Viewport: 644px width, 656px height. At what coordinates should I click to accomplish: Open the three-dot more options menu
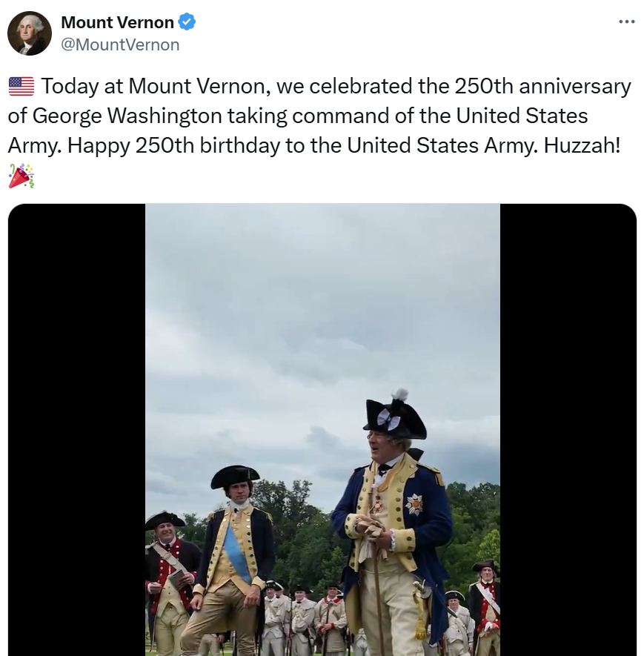coord(627,21)
